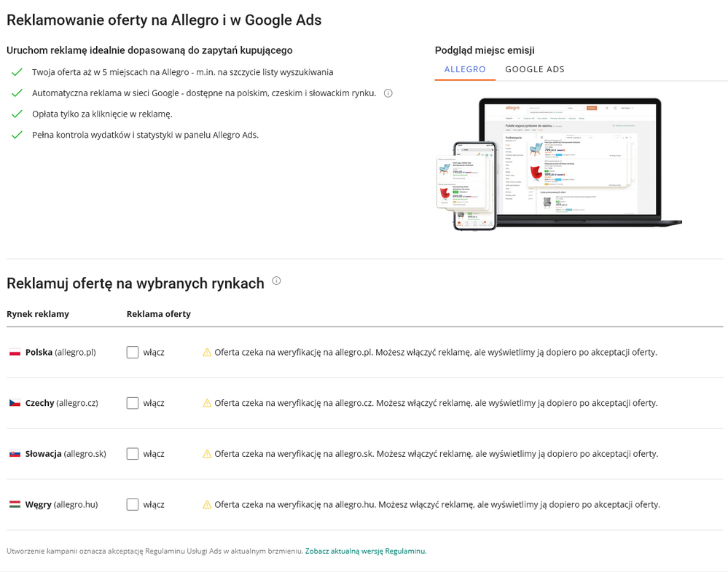Click checkmark beside 'Opłata tylko za kliknięcie'
The height and width of the screenshot is (572, 728).
click(17, 114)
